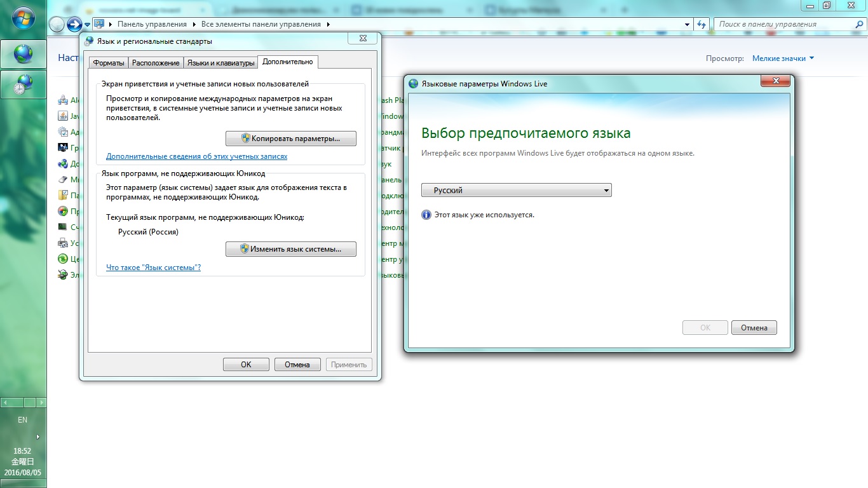Click Все элементы панели управления breadcrumb
The width and height of the screenshot is (868, 488).
click(261, 24)
